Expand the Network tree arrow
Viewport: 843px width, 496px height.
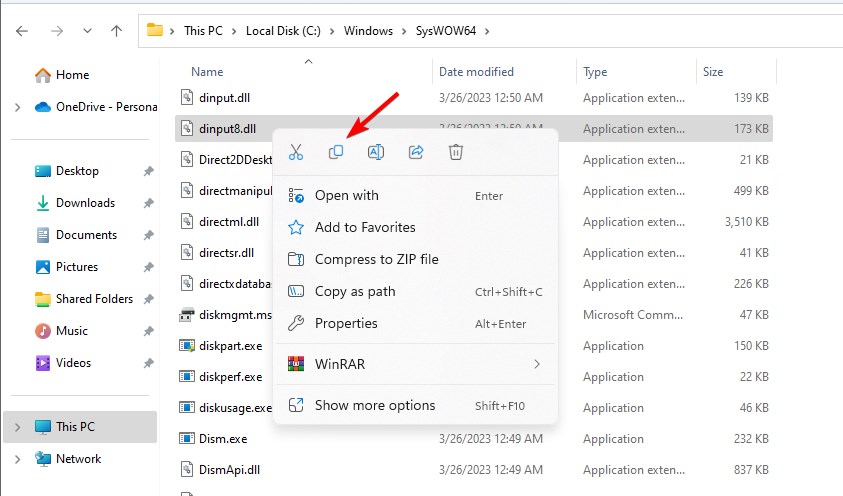tap(18, 459)
